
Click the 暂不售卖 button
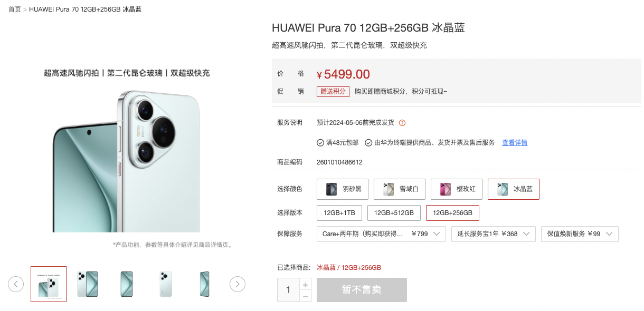[362, 290]
